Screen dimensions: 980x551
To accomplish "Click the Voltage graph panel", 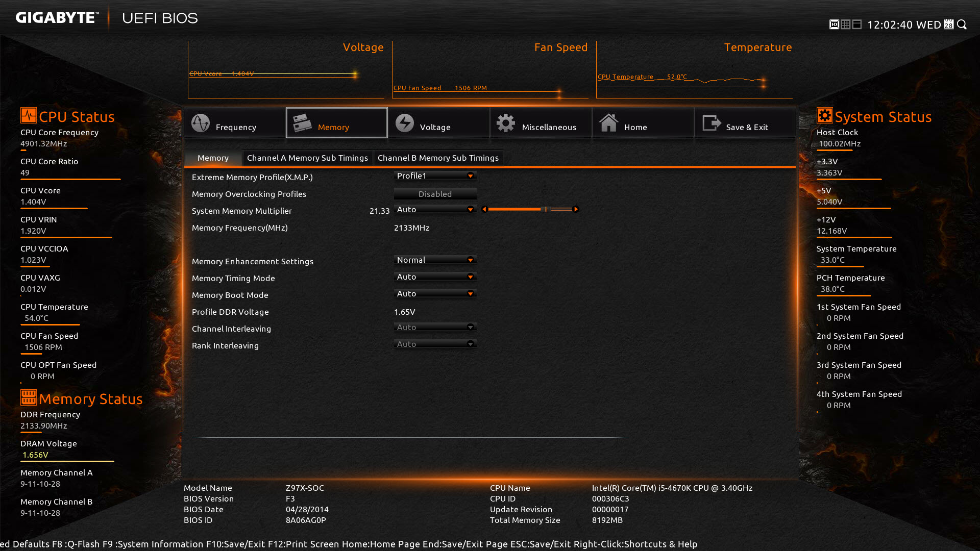I will click(286, 69).
